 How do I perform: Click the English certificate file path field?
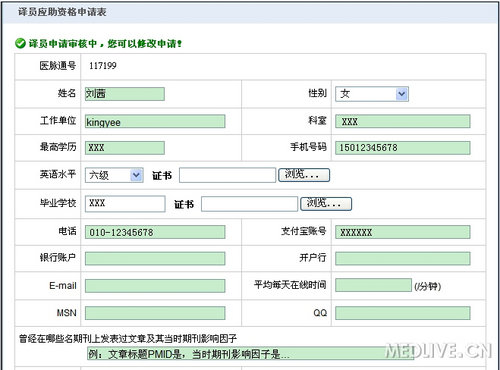pyautogui.click(x=228, y=175)
